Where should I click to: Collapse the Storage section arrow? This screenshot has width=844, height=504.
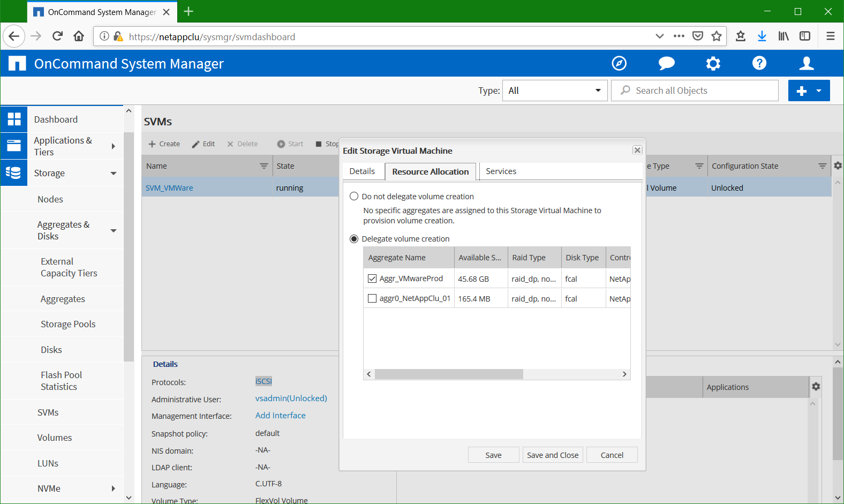(113, 173)
